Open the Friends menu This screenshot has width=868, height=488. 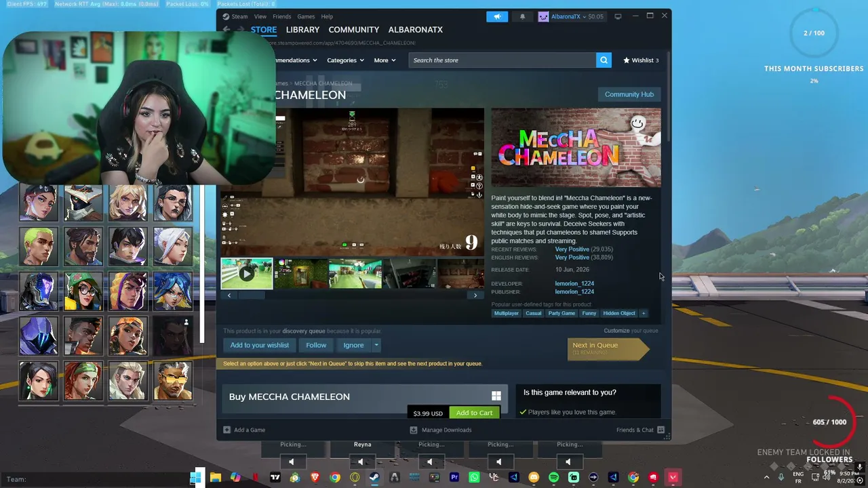click(281, 16)
